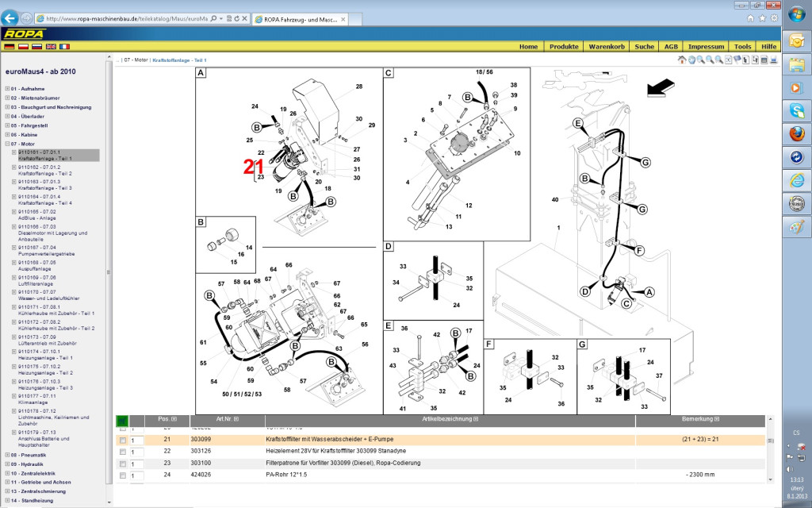This screenshot has height=508, width=812.
Task: Open the AGB menu item
Action: 671,47
